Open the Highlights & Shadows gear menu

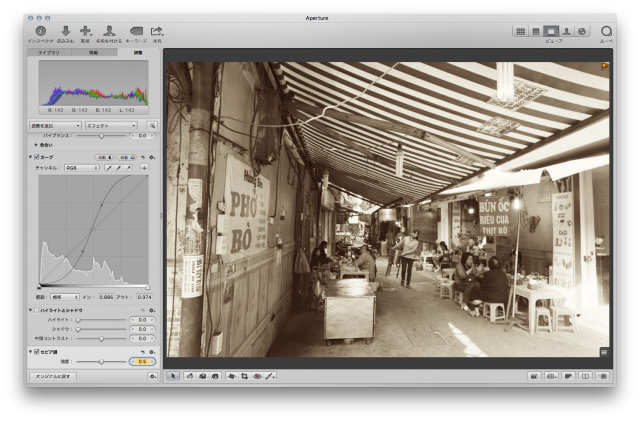[x=152, y=310]
